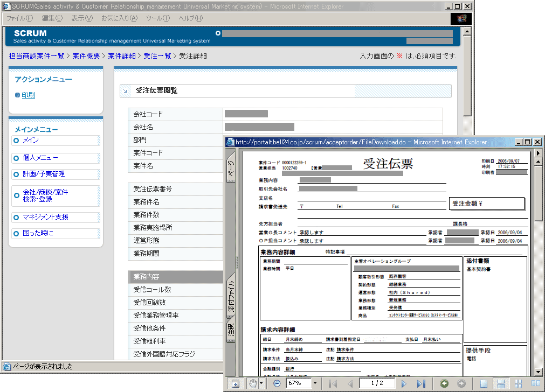Go to next PDF page

tap(404, 383)
